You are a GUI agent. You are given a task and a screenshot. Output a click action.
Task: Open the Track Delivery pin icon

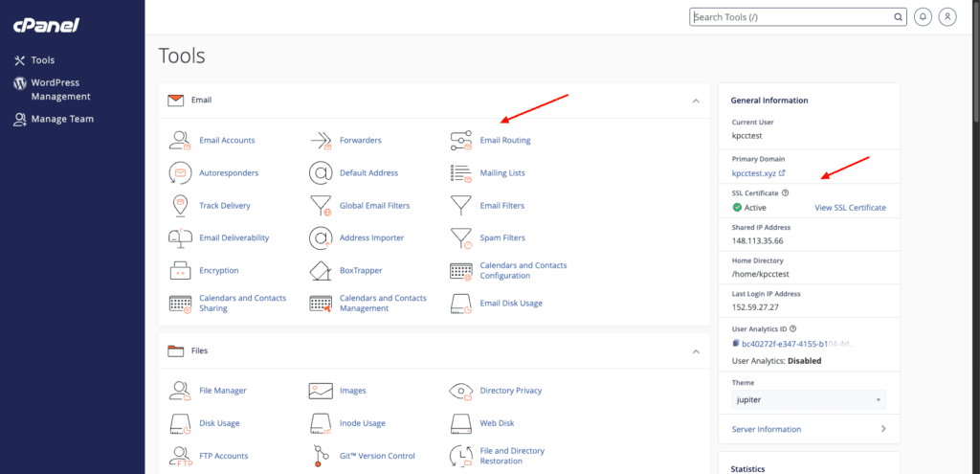[180, 205]
